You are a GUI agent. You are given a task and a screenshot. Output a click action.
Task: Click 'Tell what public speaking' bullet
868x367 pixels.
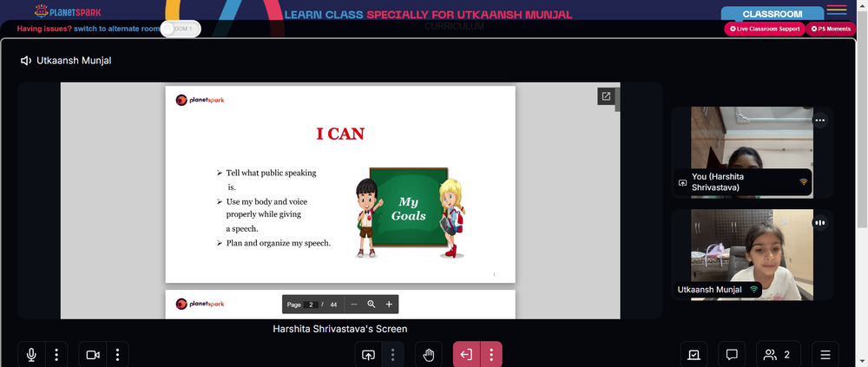[271, 173]
